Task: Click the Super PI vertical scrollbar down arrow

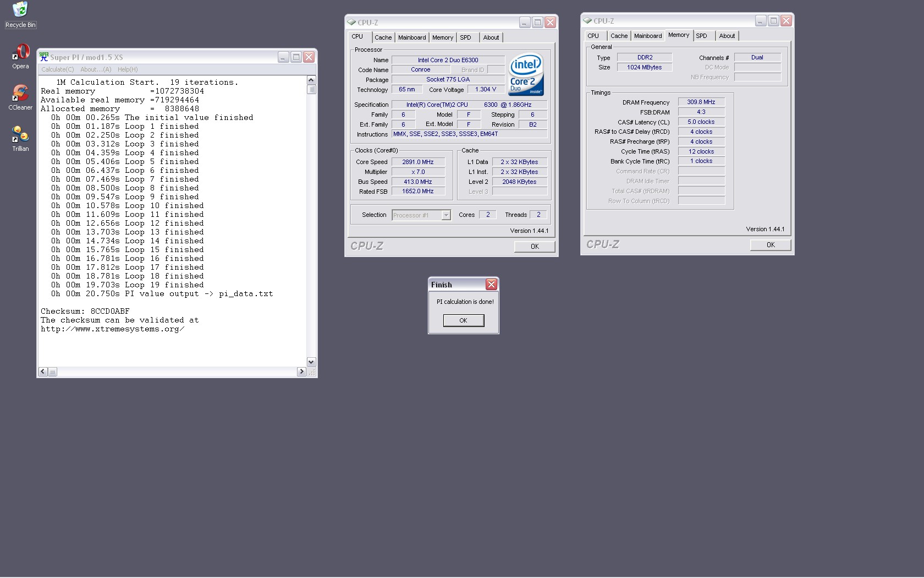Action: pyautogui.click(x=311, y=362)
